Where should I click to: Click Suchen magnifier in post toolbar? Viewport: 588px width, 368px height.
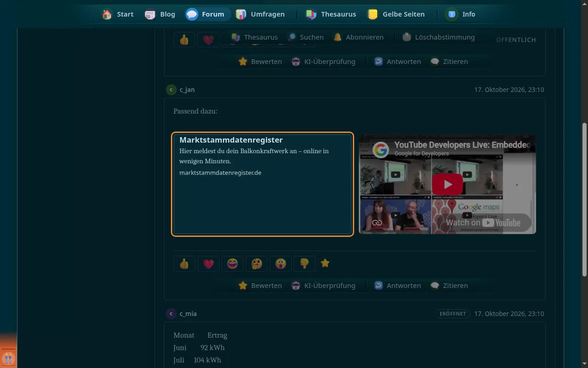tap(305, 37)
